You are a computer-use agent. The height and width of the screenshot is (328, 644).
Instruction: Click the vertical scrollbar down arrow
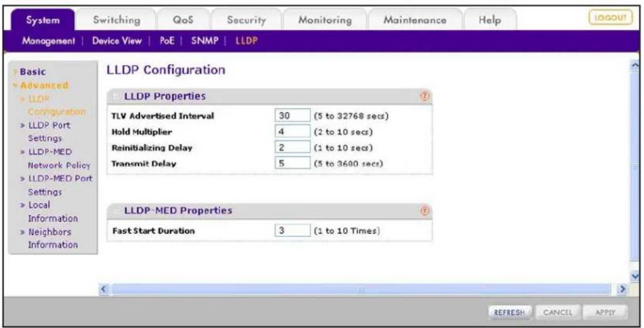coord(635,276)
